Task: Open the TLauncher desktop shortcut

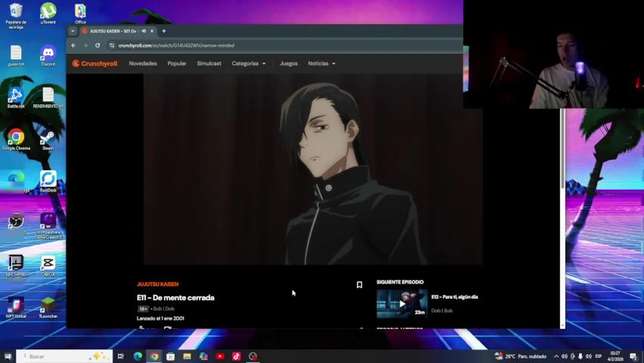Action: point(48,308)
